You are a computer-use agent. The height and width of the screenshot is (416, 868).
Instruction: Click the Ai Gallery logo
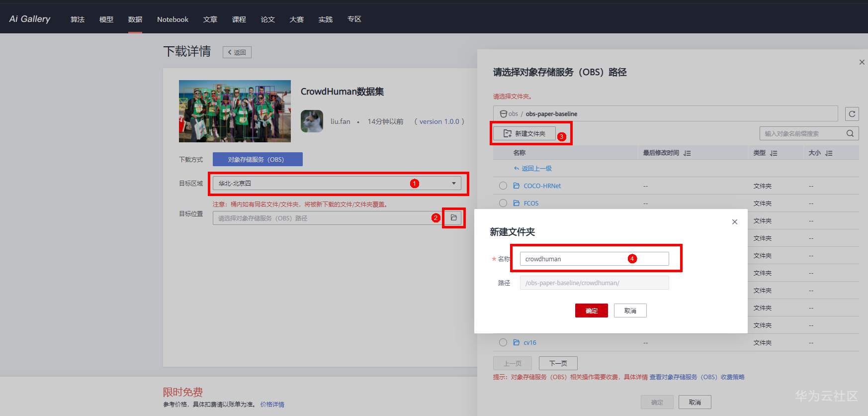(30, 19)
